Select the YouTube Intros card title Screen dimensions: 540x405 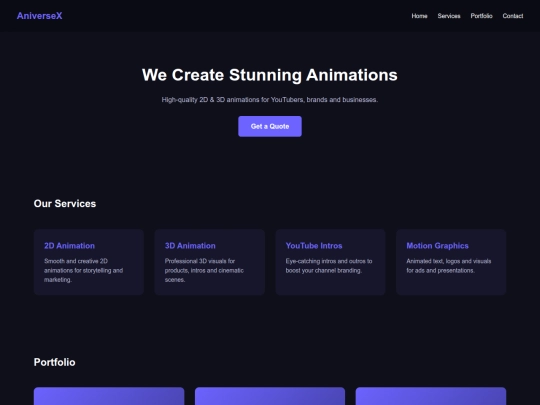(x=314, y=246)
